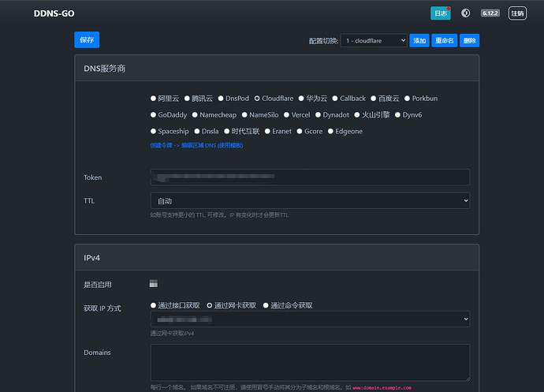Click the 添加 config button

tap(419, 40)
